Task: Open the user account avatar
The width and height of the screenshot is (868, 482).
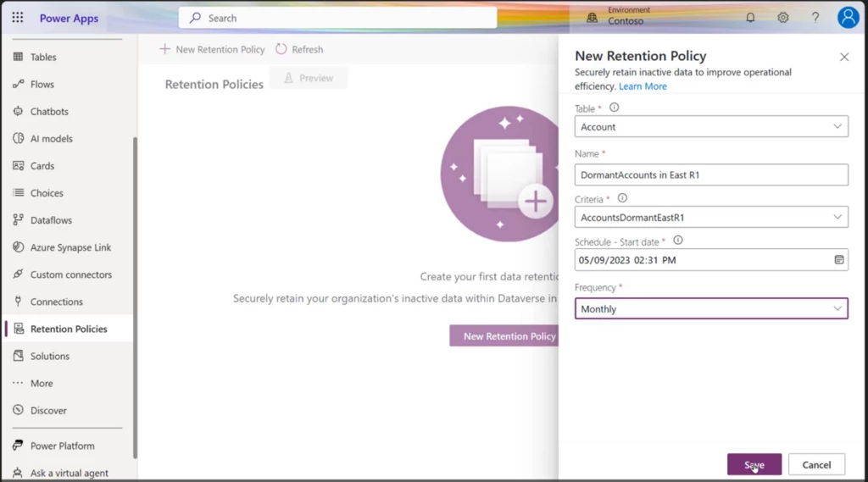Action: [848, 18]
